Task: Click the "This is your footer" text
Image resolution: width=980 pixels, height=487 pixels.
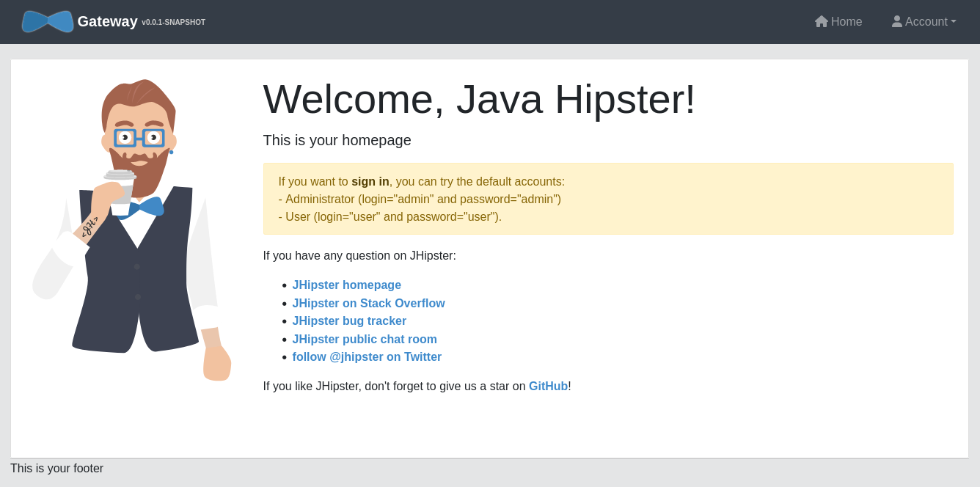Action: pyautogui.click(x=56, y=469)
